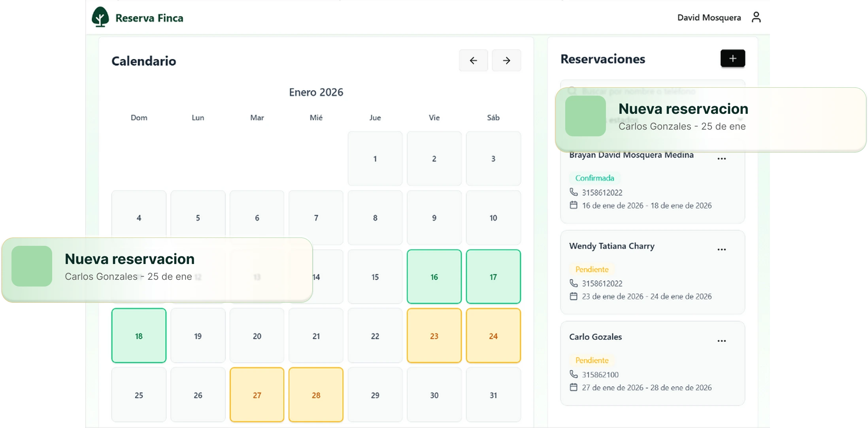Select pending day 27 in calendar
Image resolution: width=868 pixels, height=428 pixels.
pyautogui.click(x=257, y=395)
